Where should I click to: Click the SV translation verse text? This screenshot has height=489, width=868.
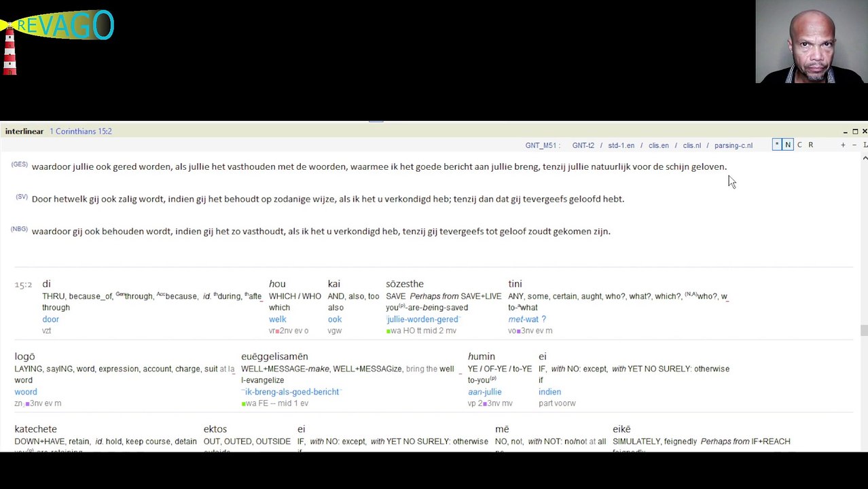[327, 199]
